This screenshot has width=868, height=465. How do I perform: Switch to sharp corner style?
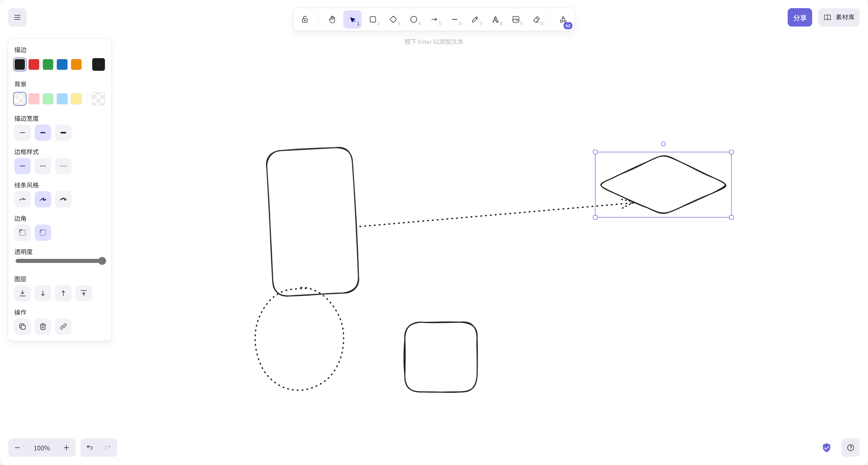point(22,233)
